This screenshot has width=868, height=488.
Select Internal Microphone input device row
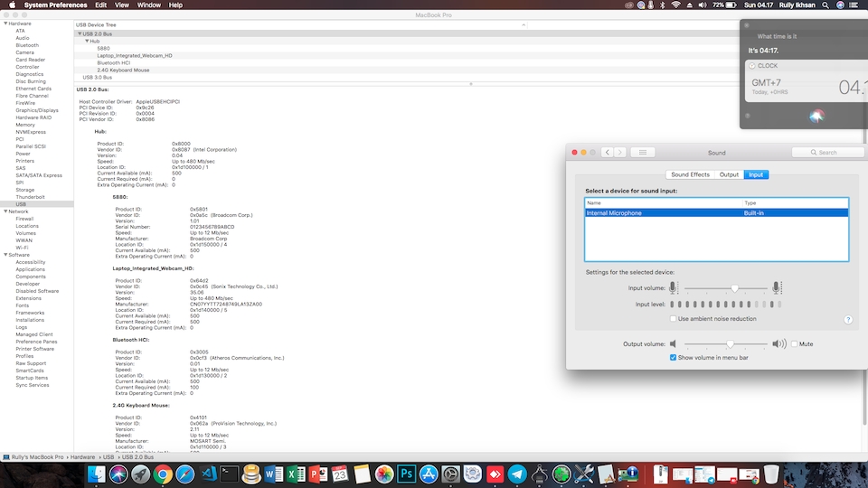716,213
